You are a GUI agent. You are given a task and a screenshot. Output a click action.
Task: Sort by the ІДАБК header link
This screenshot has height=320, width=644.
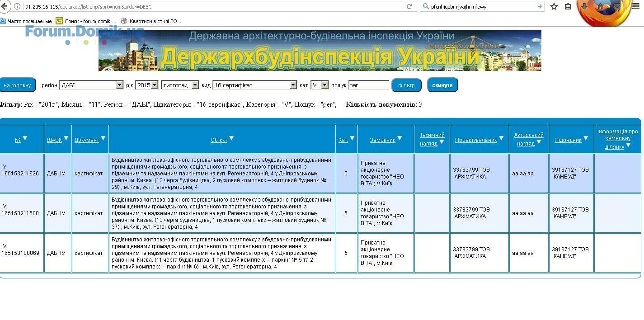[54, 140]
